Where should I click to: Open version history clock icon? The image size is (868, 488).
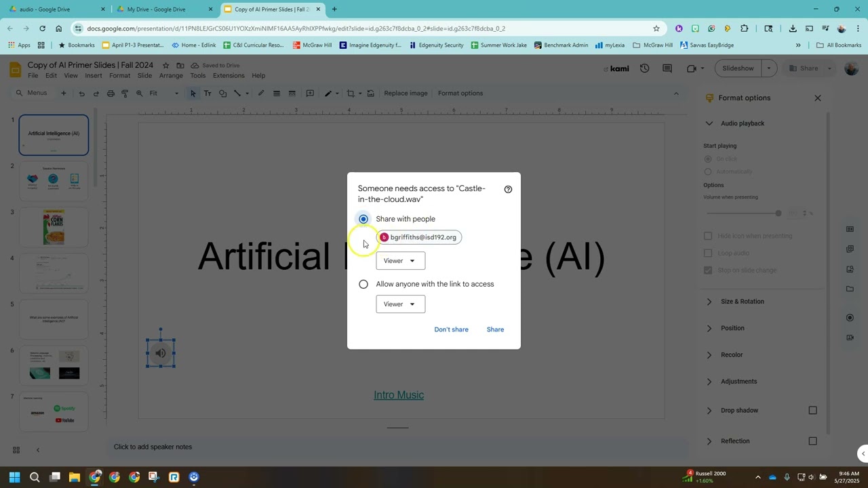tap(644, 68)
